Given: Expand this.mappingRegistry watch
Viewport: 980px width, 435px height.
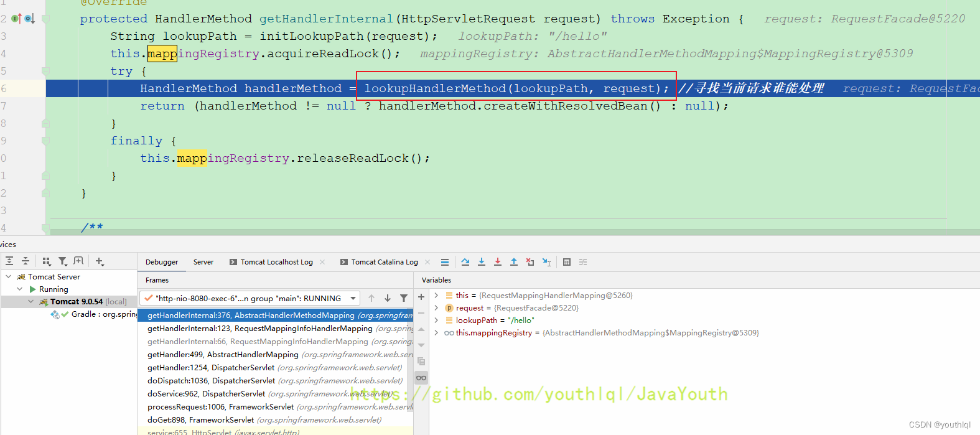Looking at the screenshot, I should tap(436, 332).
